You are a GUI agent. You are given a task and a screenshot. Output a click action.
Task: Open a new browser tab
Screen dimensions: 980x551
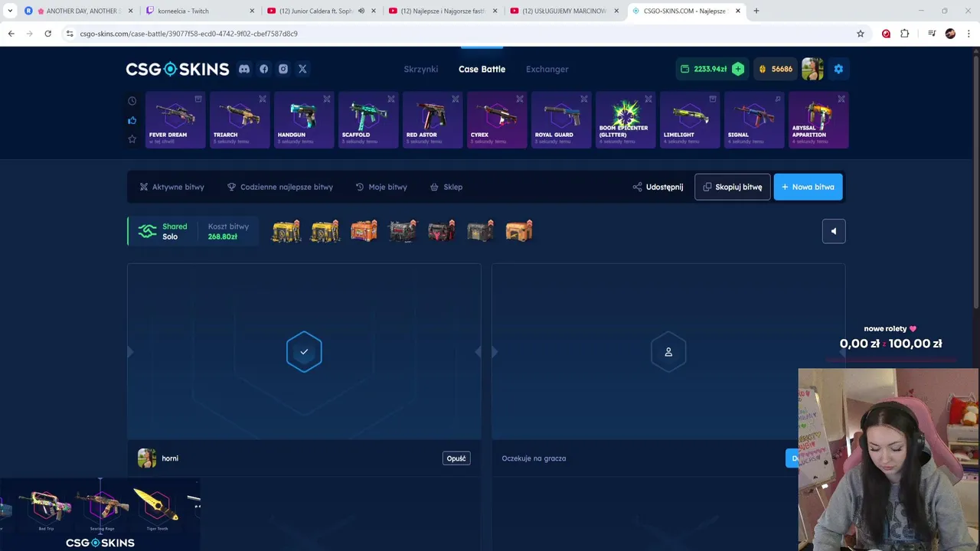click(756, 11)
